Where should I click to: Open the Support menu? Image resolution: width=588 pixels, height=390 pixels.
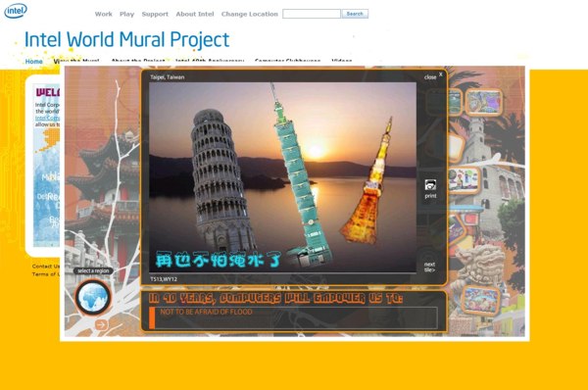click(x=155, y=14)
